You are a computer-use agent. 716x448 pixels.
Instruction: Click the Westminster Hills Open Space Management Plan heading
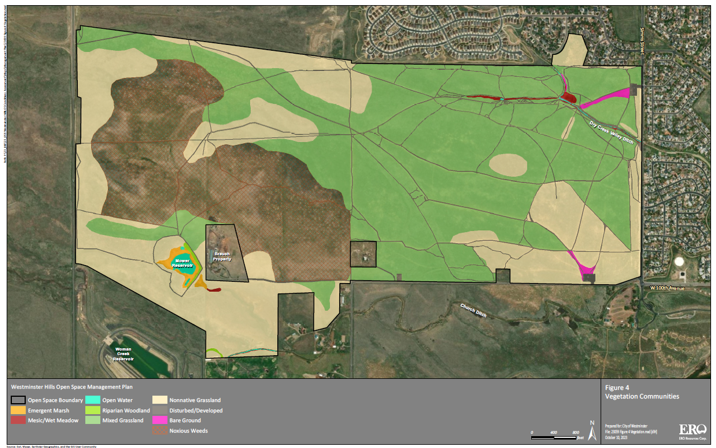[x=68, y=385]
